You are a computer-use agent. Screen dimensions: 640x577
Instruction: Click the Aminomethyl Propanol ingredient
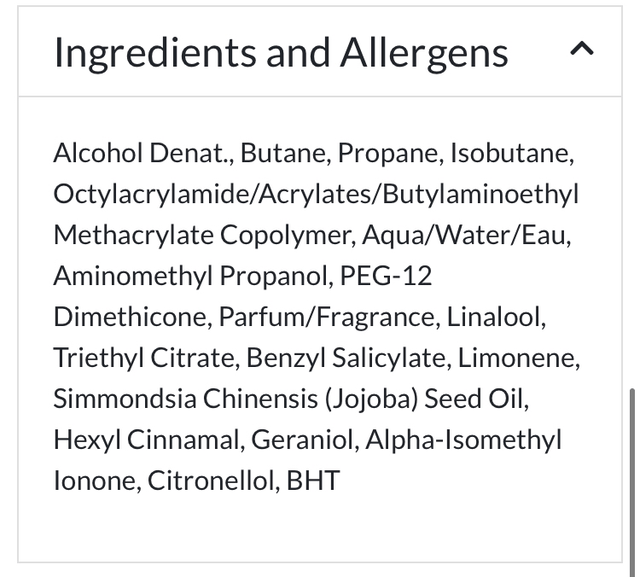pyautogui.click(x=192, y=276)
